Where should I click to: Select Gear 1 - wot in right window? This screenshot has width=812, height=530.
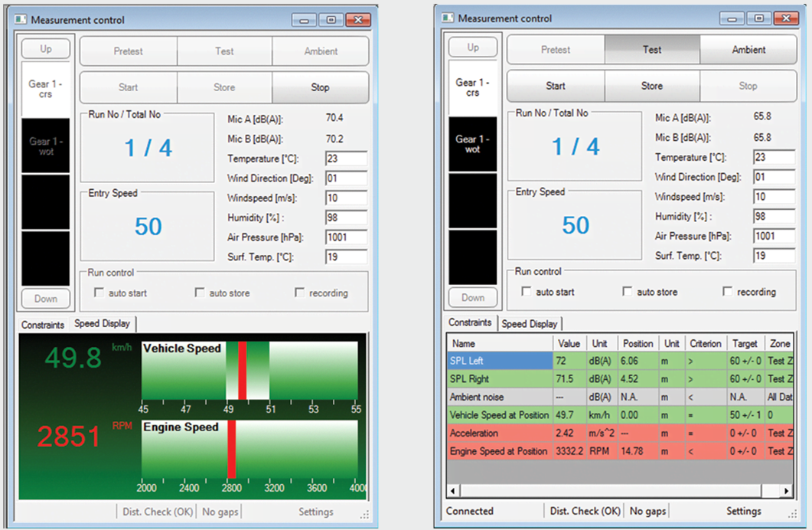coord(473,144)
